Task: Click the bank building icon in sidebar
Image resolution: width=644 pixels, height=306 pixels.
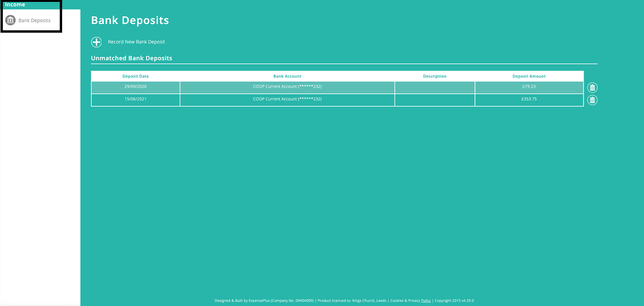Action: tap(10, 20)
